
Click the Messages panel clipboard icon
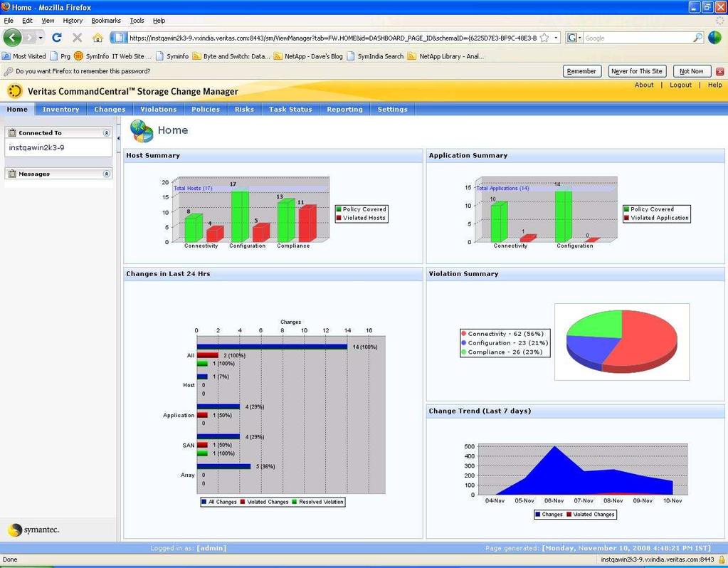coord(12,174)
